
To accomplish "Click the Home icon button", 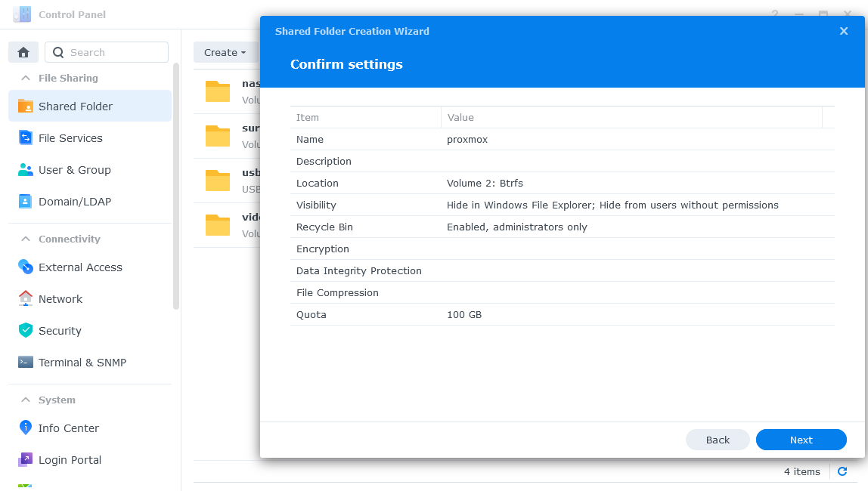I will click(23, 52).
